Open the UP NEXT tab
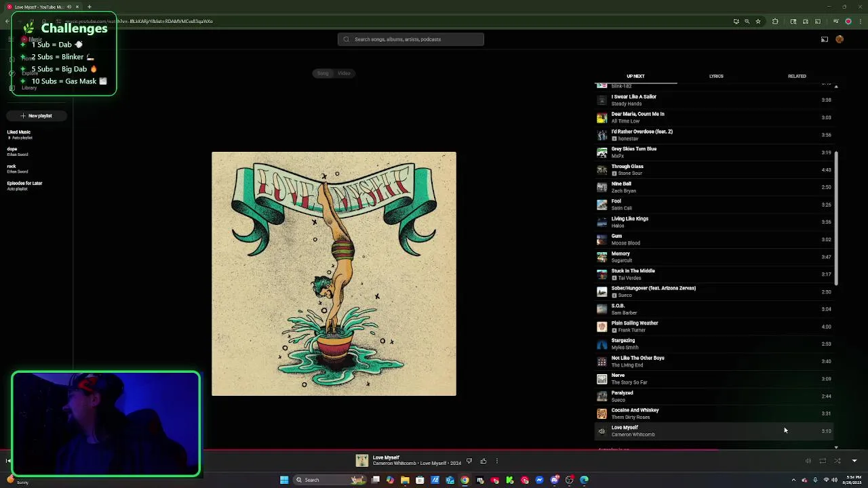This screenshot has width=868, height=488. [x=635, y=76]
